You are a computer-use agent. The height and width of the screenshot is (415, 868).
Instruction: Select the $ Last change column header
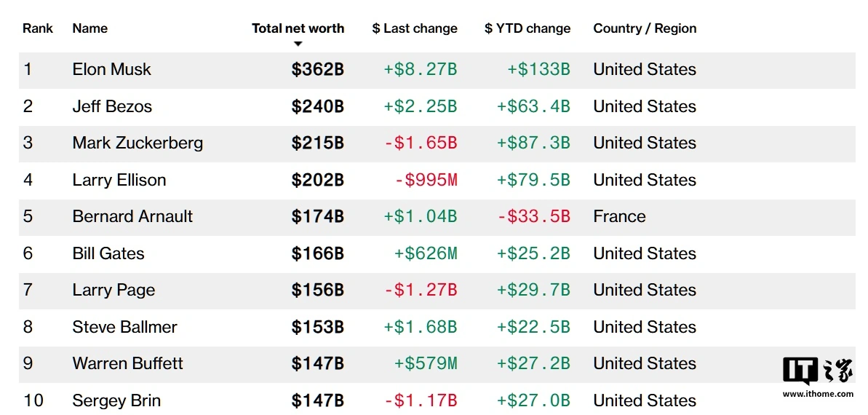point(415,28)
